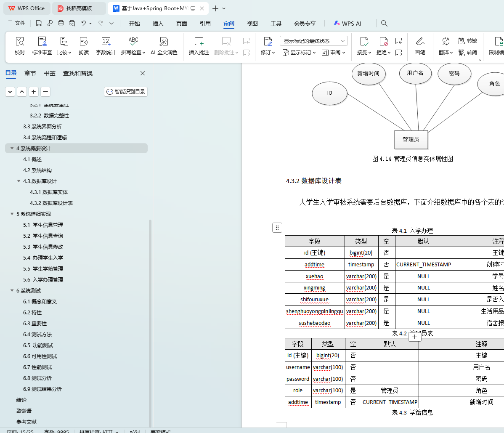Click the WPS AI button
504x433 pixels.
click(x=347, y=24)
